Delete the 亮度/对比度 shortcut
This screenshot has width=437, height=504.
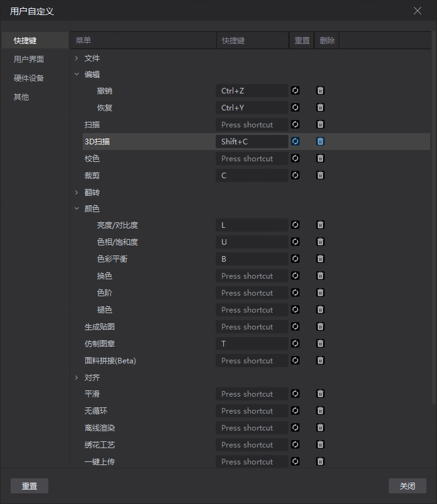[320, 225]
